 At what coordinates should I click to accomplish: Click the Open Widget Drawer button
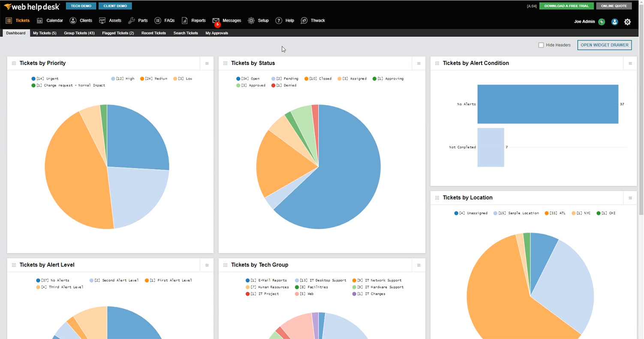point(605,45)
